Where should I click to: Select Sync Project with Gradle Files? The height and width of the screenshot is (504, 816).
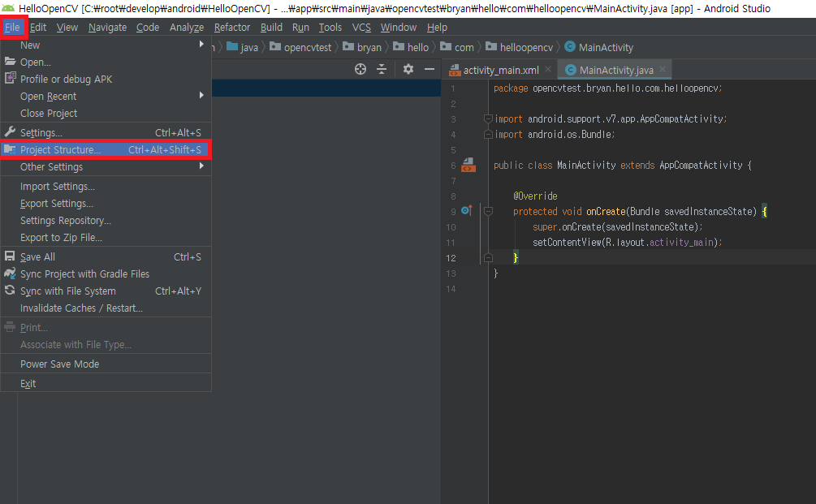[106, 274]
